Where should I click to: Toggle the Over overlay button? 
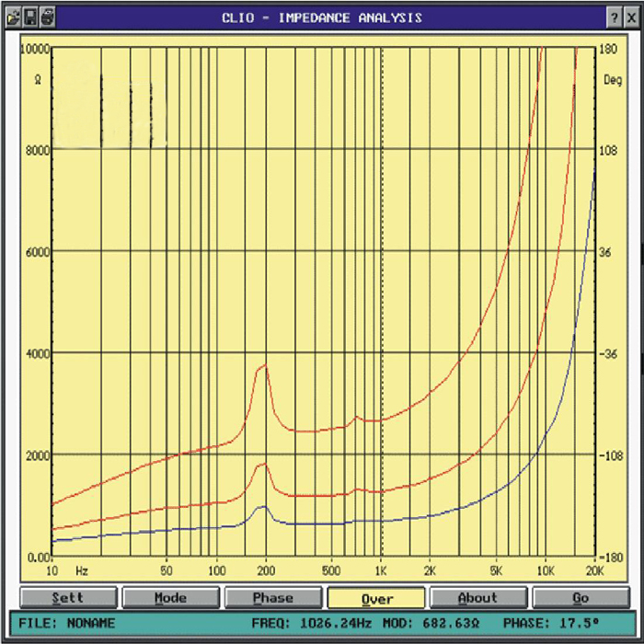(376, 598)
